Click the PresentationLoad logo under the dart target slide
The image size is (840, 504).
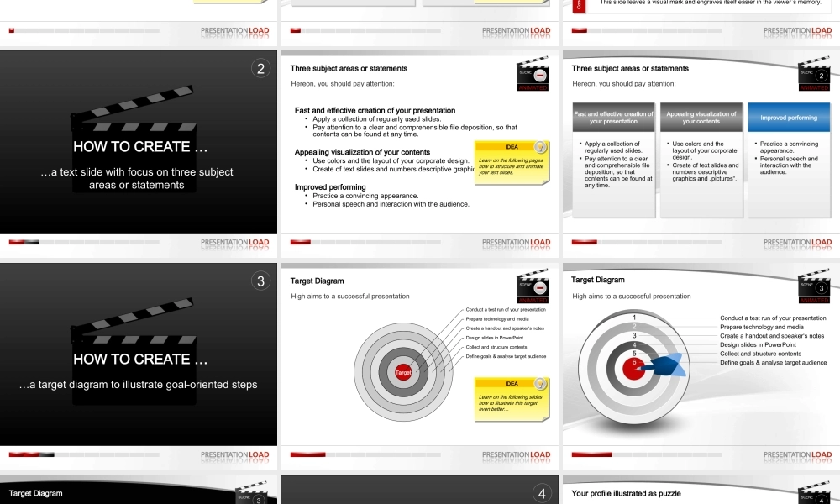(x=797, y=454)
